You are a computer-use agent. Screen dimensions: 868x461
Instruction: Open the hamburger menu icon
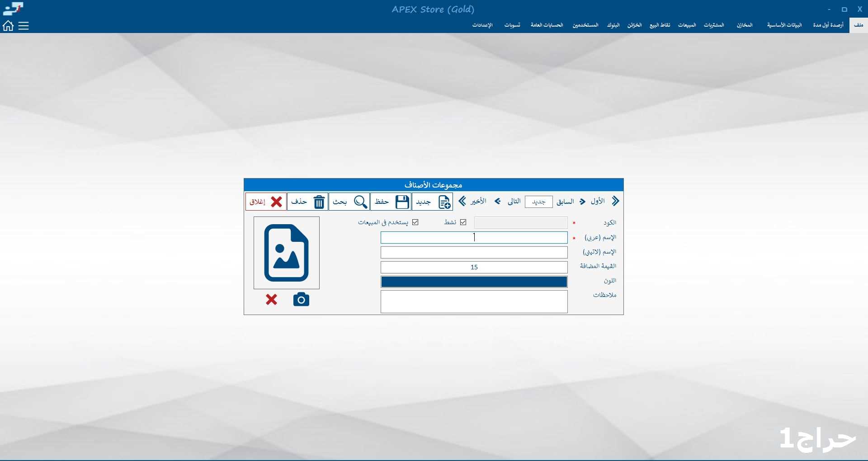[x=24, y=26]
